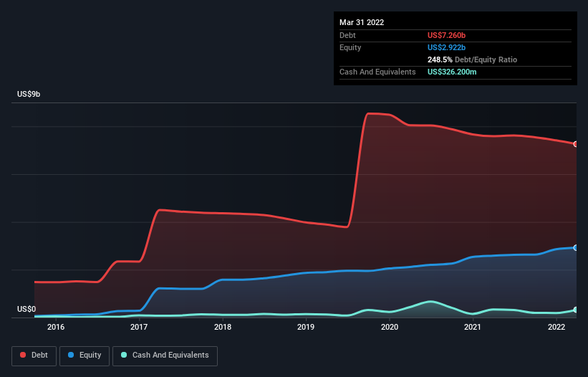This screenshot has width=588, height=377.
Task: Click the blue Equity endpoint marker
Action: (576, 247)
